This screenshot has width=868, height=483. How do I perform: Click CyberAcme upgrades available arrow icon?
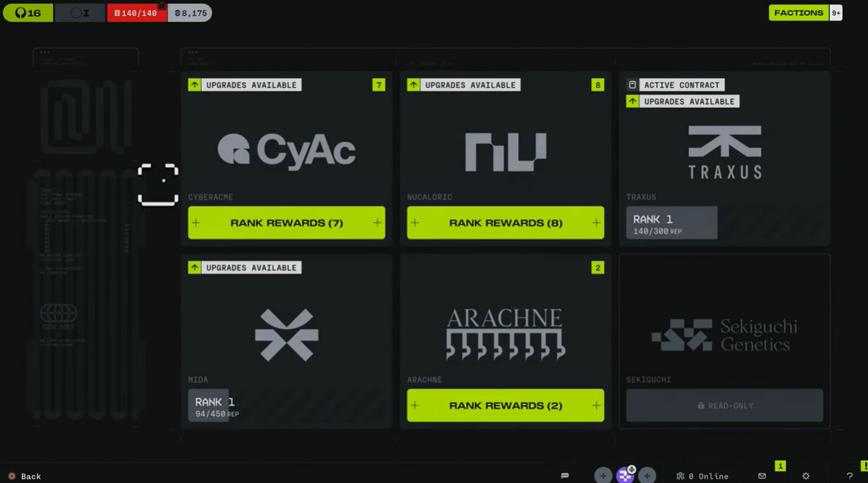point(195,85)
